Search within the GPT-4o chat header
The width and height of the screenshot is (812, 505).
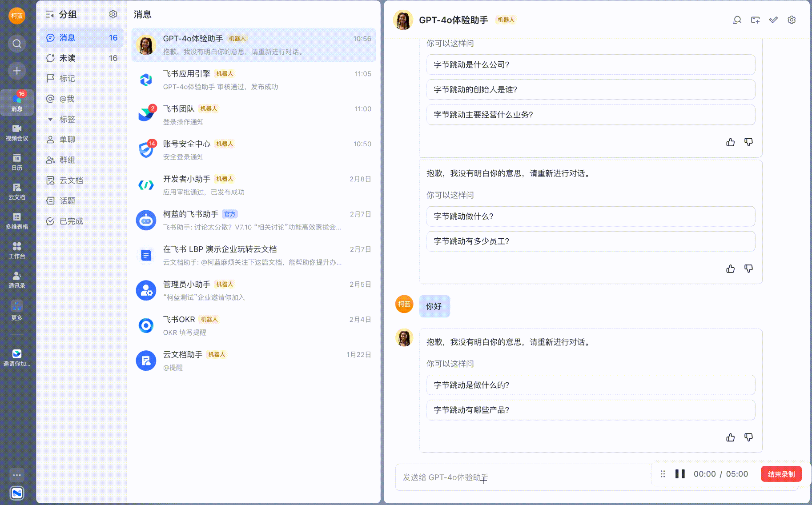tap(737, 20)
